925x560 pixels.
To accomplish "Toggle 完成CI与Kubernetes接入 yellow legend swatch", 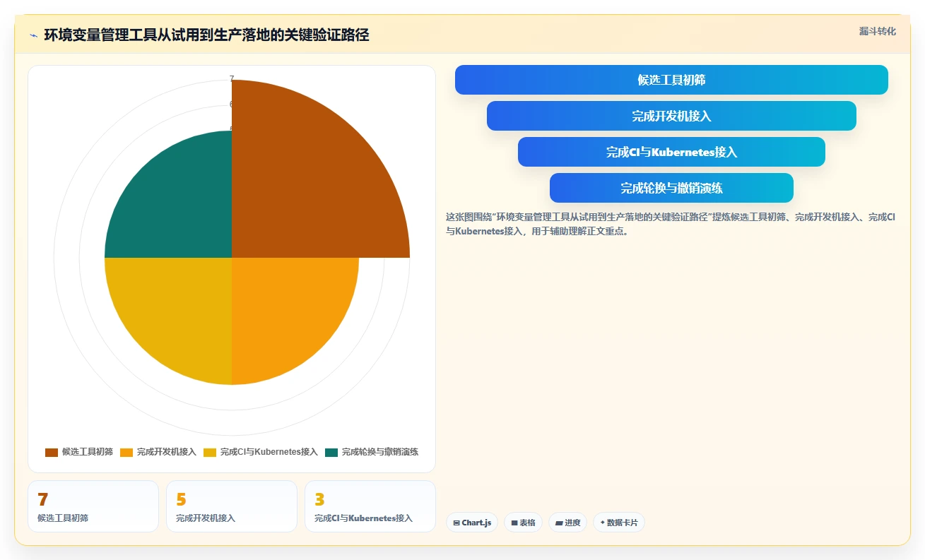I will [x=210, y=452].
